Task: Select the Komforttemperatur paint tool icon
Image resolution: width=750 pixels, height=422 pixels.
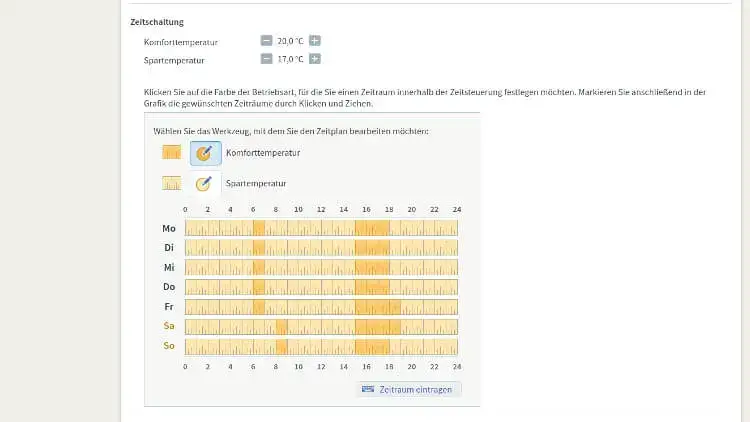Action: point(205,153)
